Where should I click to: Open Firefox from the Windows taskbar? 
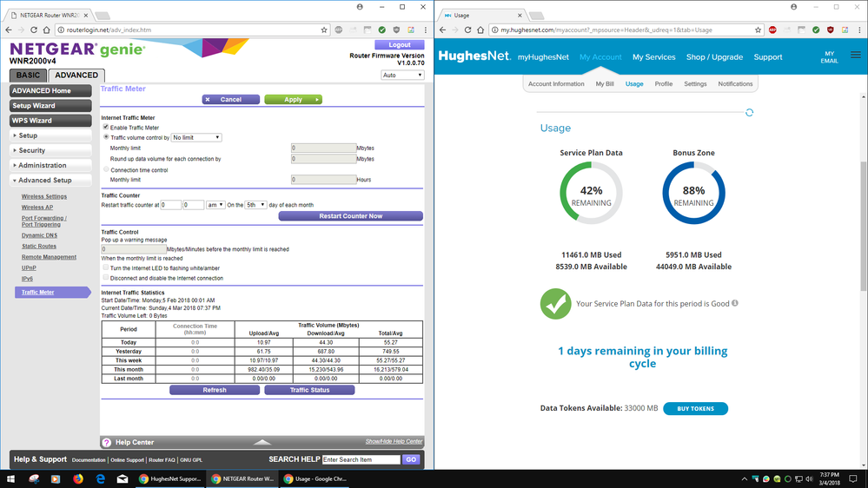click(78, 478)
